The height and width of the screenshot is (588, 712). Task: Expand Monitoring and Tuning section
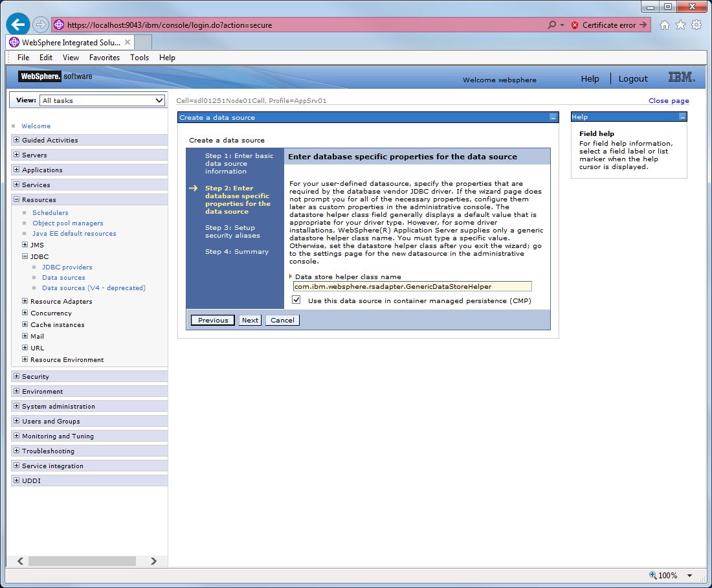pos(16,436)
